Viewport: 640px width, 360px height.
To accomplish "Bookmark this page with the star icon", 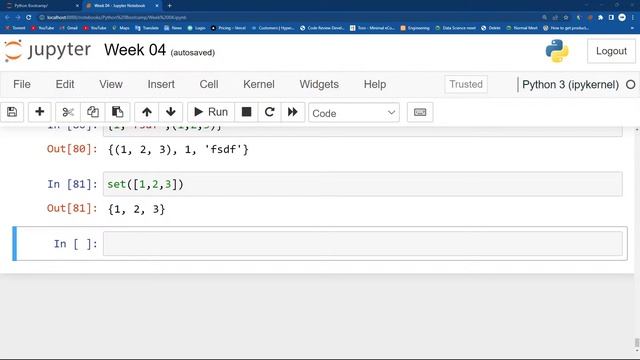I will point(566,17).
